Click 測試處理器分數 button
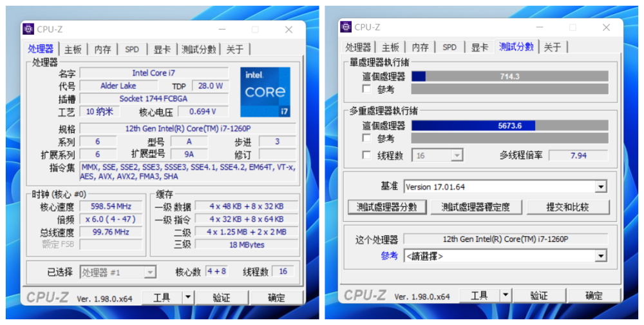Image resolution: width=644 pixels, height=325 pixels. (x=387, y=207)
